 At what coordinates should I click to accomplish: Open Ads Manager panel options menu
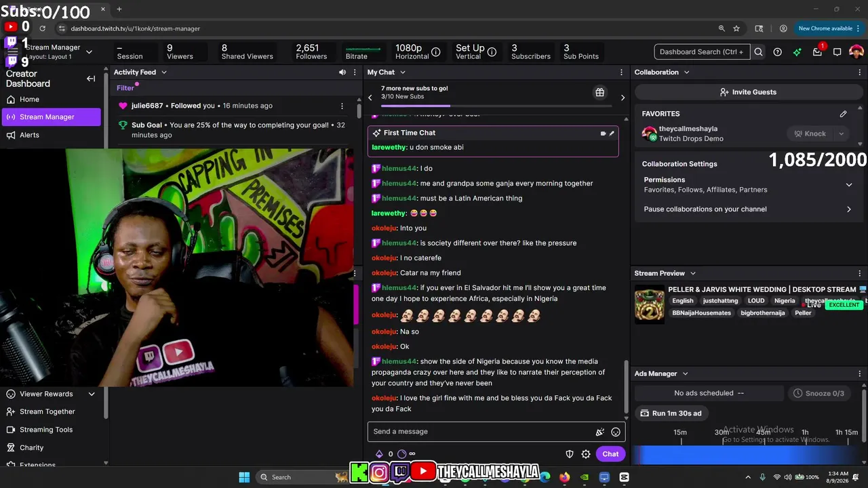click(860, 373)
